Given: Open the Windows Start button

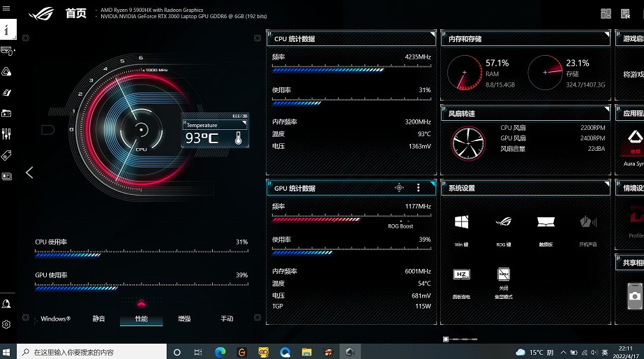Looking at the screenshot, I should tap(6, 352).
